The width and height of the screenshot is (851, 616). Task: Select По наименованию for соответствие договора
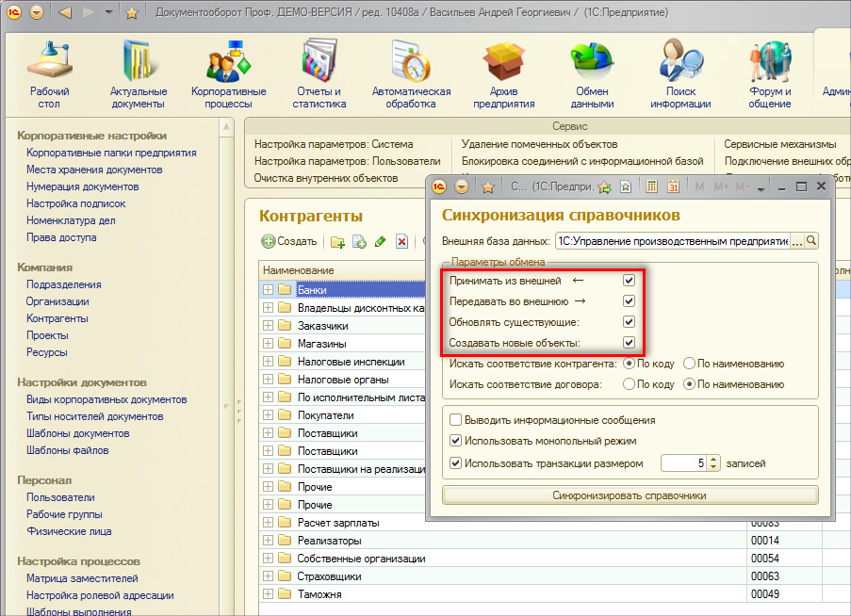point(689,384)
